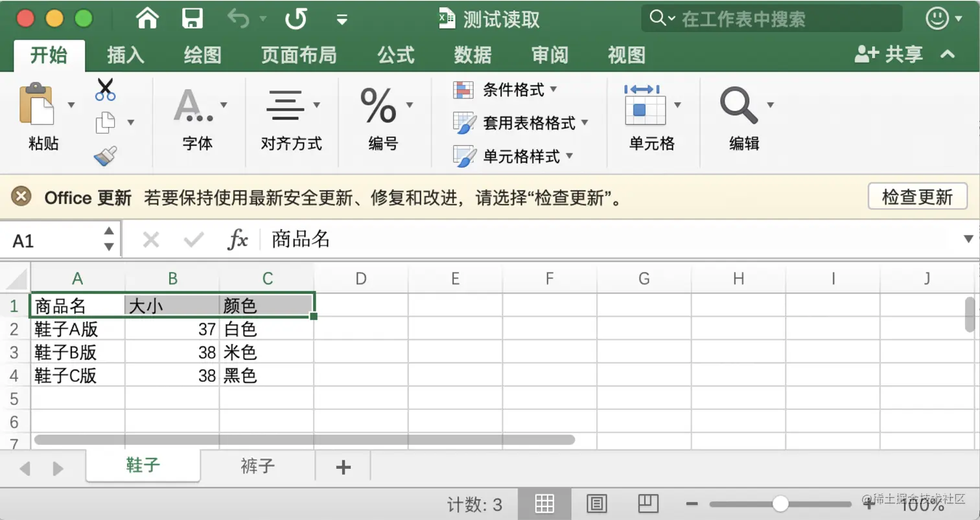Go to next sheet arrow
The width and height of the screenshot is (980, 520).
tap(58, 468)
